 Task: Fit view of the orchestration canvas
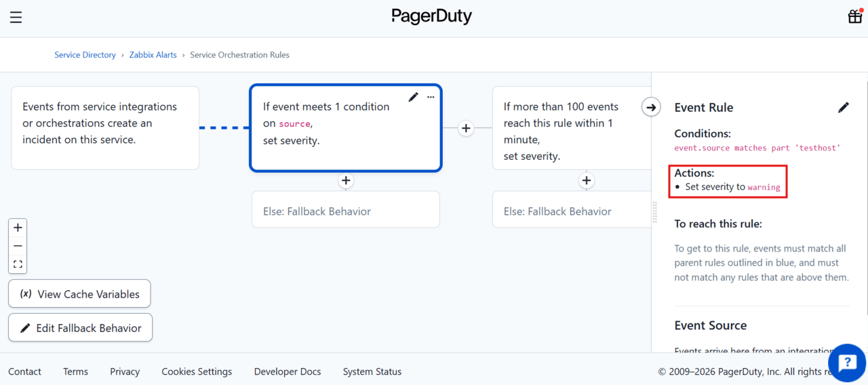(x=18, y=264)
